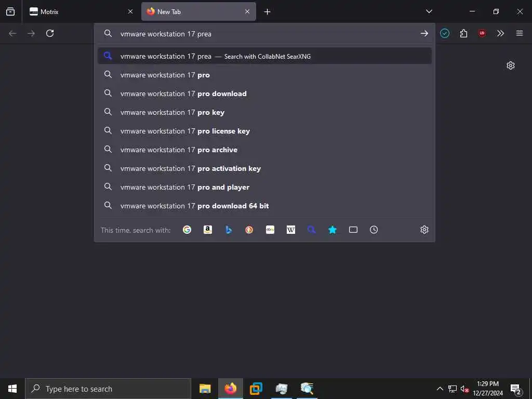Reload the current page
This screenshot has width=532, height=399.
(50, 33)
